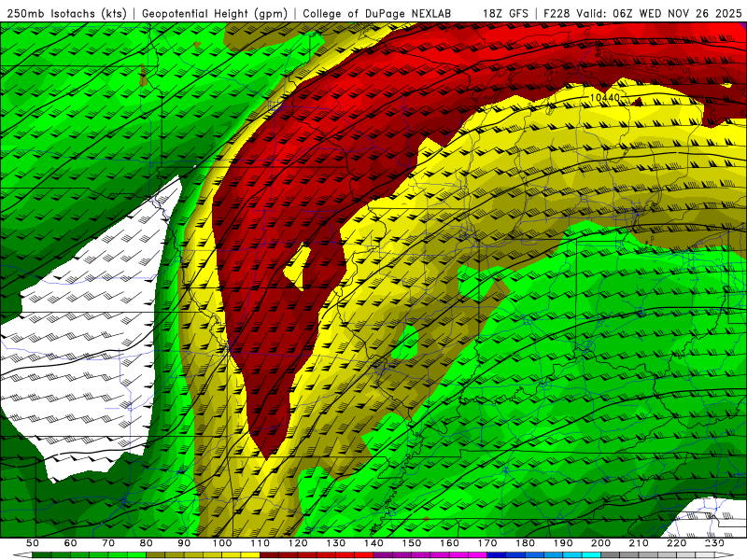This screenshot has height=560, width=747.
Task: Click the legend value "210"
Action: 639,543
